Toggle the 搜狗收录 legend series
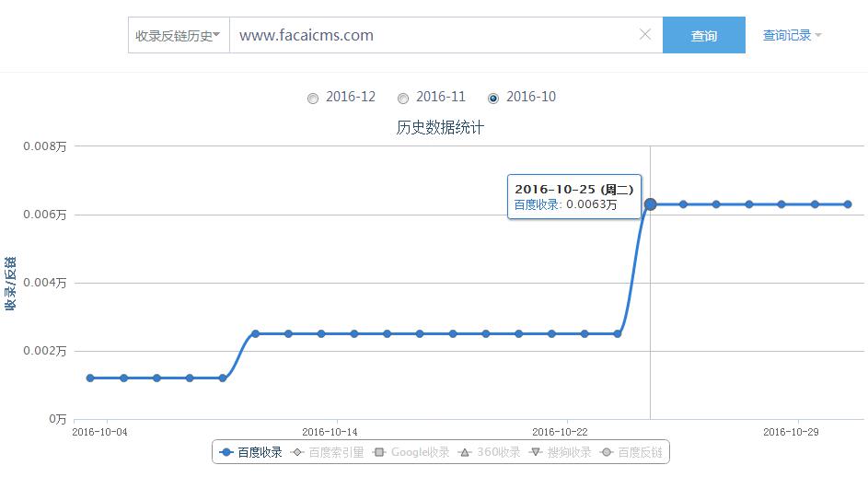Viewport: 868px width, 477px height. [x=561, y=453]
